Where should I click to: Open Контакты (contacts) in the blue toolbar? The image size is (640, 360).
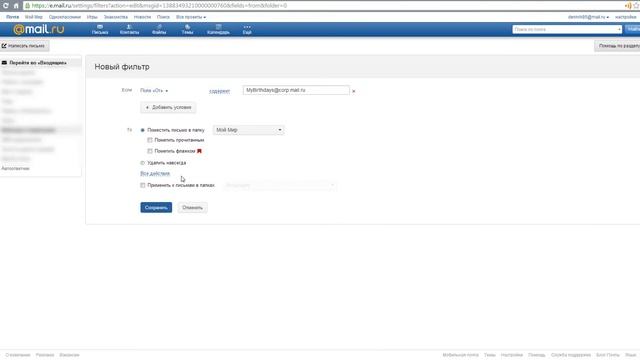(x=129, y=29)
